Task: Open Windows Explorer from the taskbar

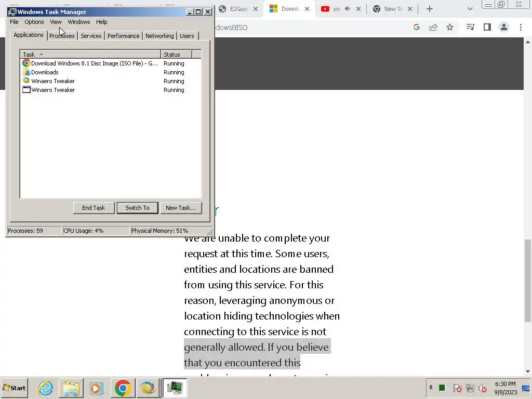Action: tap(71, 388)
